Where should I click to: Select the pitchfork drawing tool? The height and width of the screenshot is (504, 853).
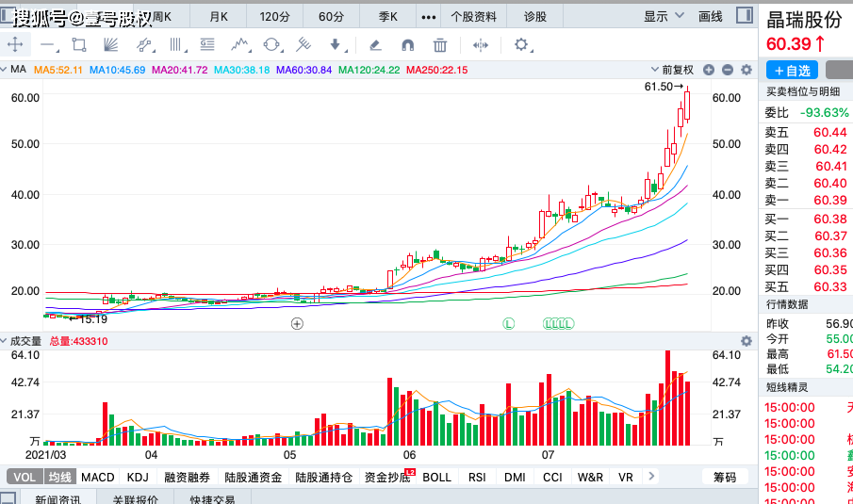pyautogui.click(x=303, y=44)
